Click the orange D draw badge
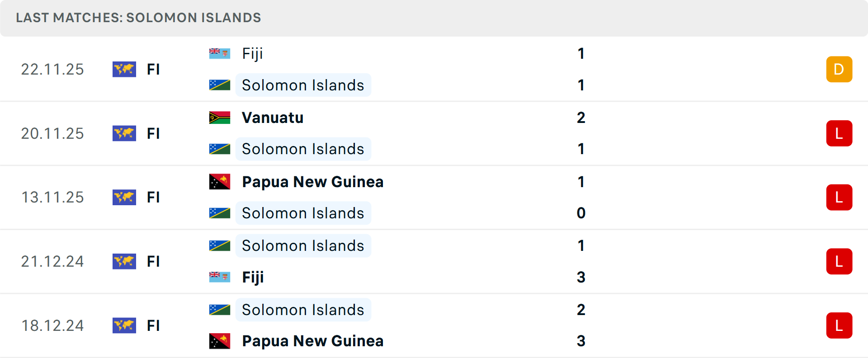Image resolution: width=868 pixels, height=358 pixels. tap(839, 69)
